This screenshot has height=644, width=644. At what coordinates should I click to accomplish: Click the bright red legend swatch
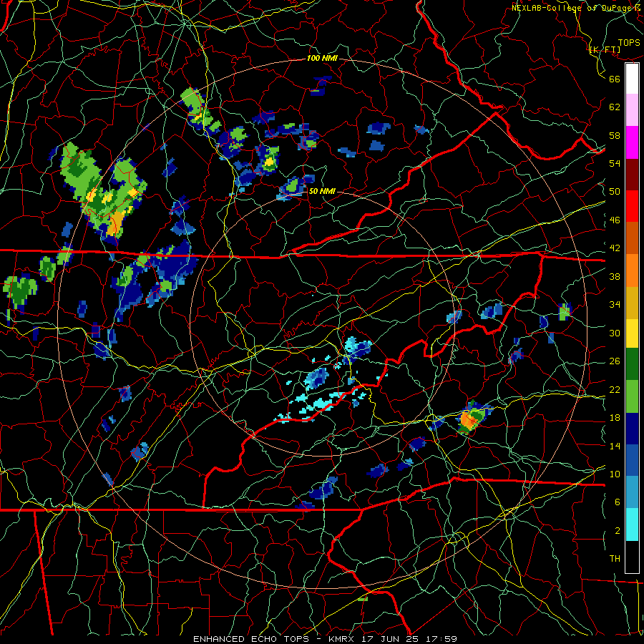coord(632,206)
